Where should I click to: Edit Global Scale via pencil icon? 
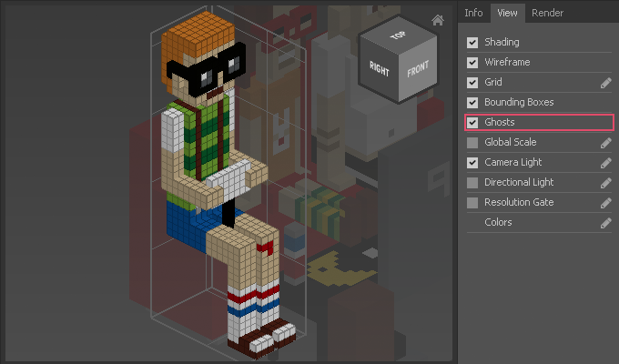coord(605,143)
